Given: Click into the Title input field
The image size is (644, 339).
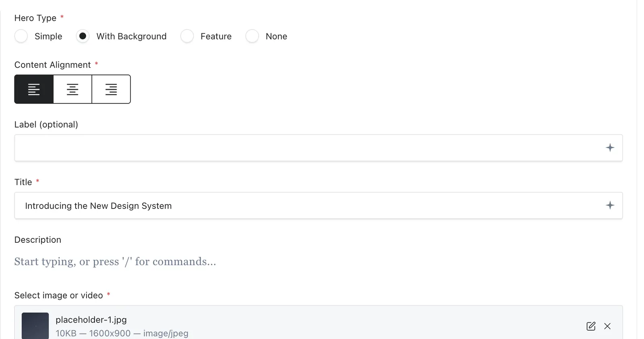Looking at the screenshot, I should [x=318, y=205].
